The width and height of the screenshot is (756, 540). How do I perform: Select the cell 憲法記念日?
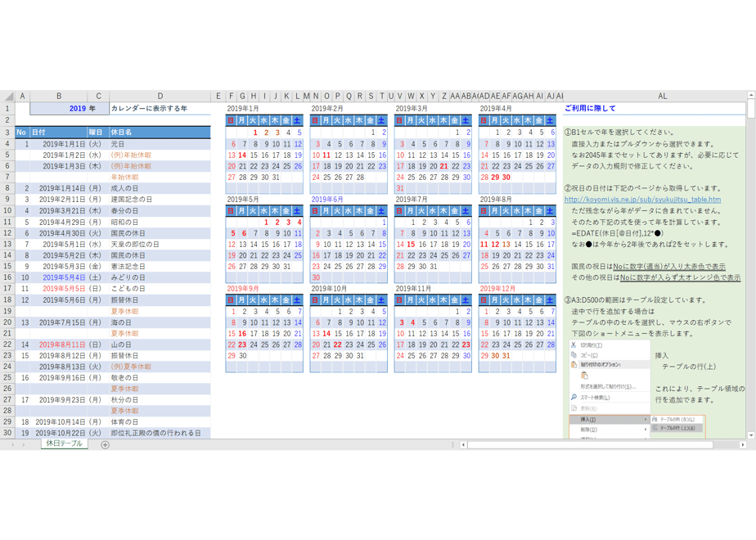[160, 266]
